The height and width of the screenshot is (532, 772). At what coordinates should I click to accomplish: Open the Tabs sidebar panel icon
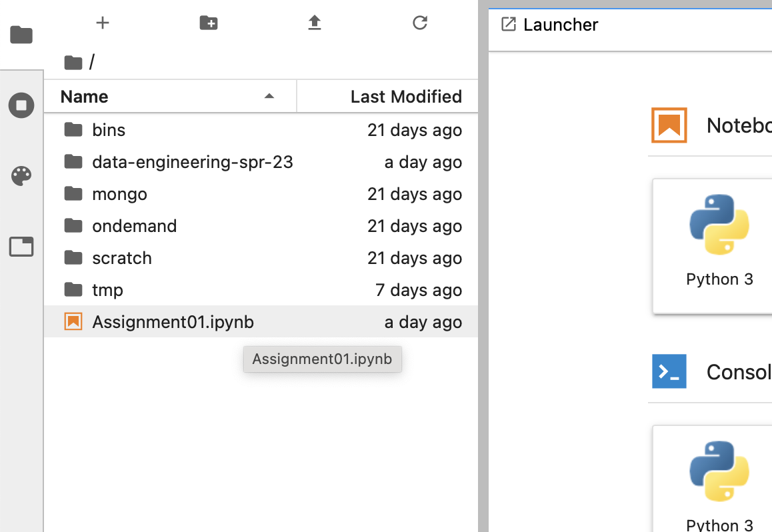pos(21,247)
